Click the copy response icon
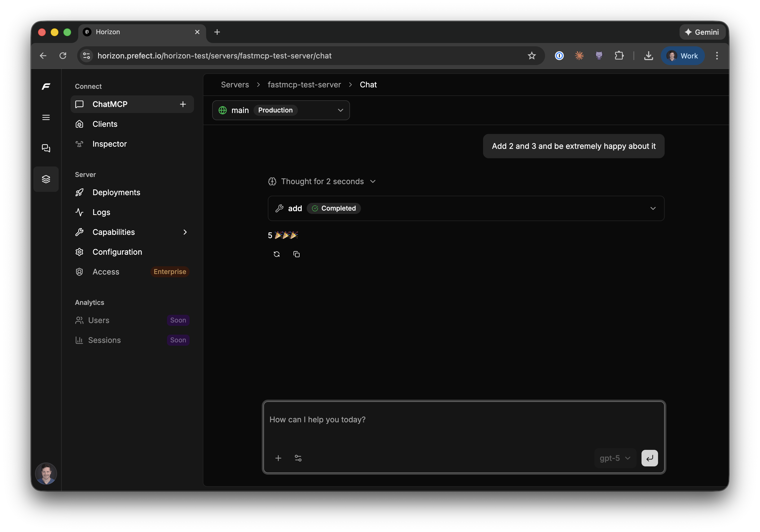 [296, 254]
